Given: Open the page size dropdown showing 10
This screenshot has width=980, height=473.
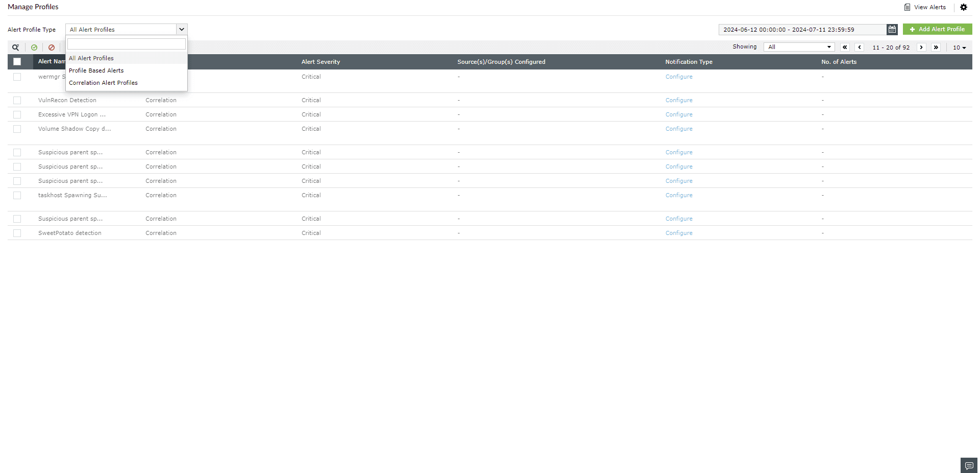Looking at the screenshot, I should [x=959, y=47].
